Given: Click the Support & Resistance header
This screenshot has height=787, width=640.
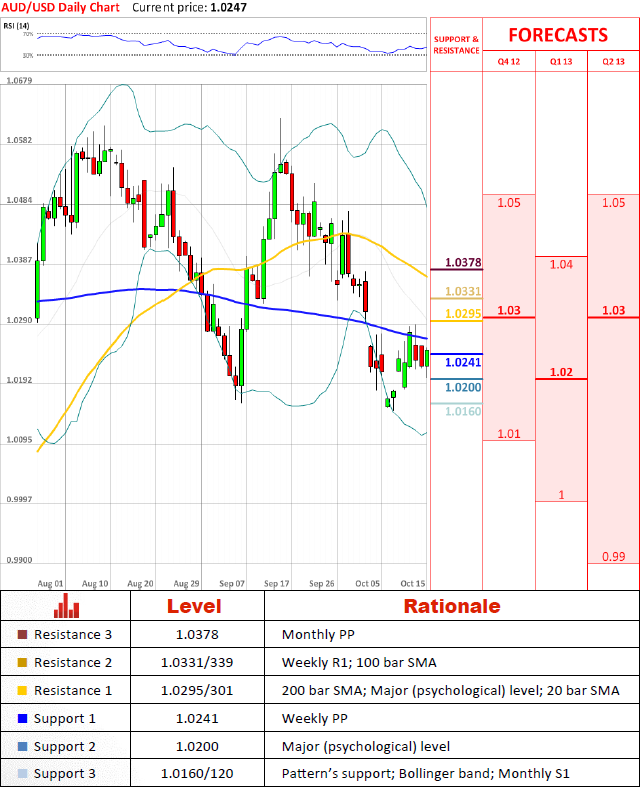Looking at the screenshot, I should pos(456,44).
